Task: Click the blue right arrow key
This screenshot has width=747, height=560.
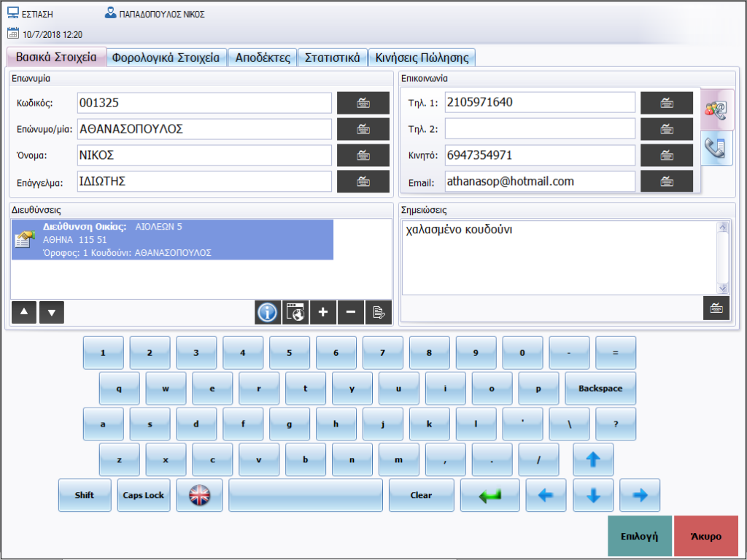Action: 640,495
